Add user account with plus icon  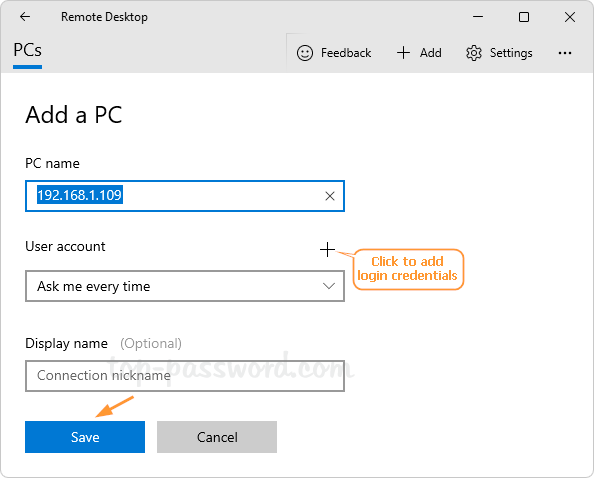[x=327, y=250]
